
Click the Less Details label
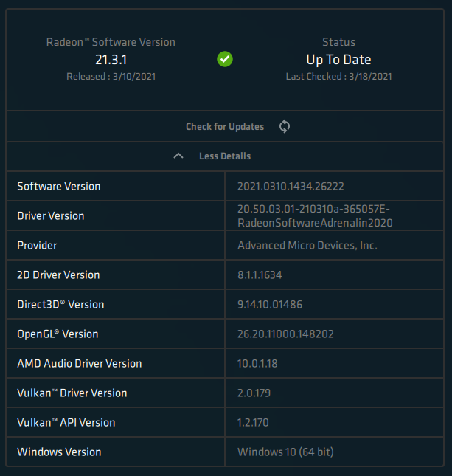coord(225,156)
